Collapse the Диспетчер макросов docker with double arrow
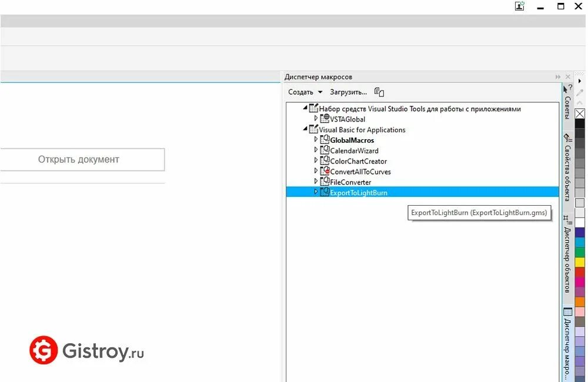 557,77
